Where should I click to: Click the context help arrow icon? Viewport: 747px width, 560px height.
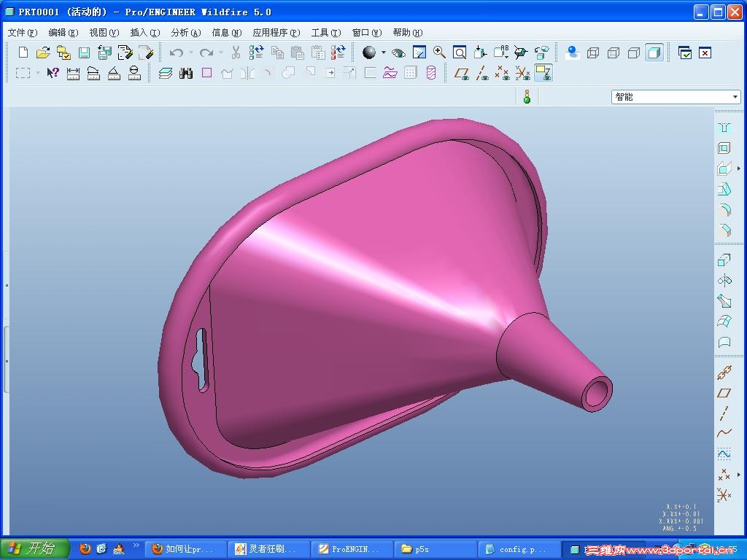(x=53, y=73)
